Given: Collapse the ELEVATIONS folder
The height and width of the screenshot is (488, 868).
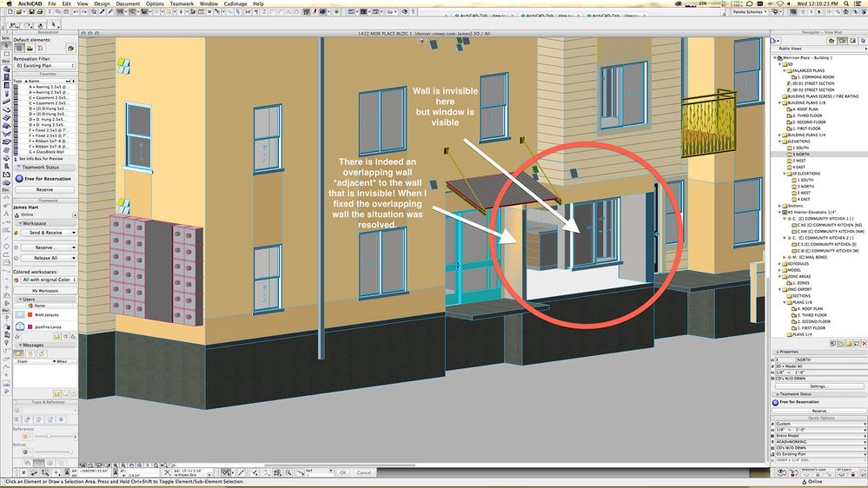Looking at the screenshot, I should pos(780,142).
